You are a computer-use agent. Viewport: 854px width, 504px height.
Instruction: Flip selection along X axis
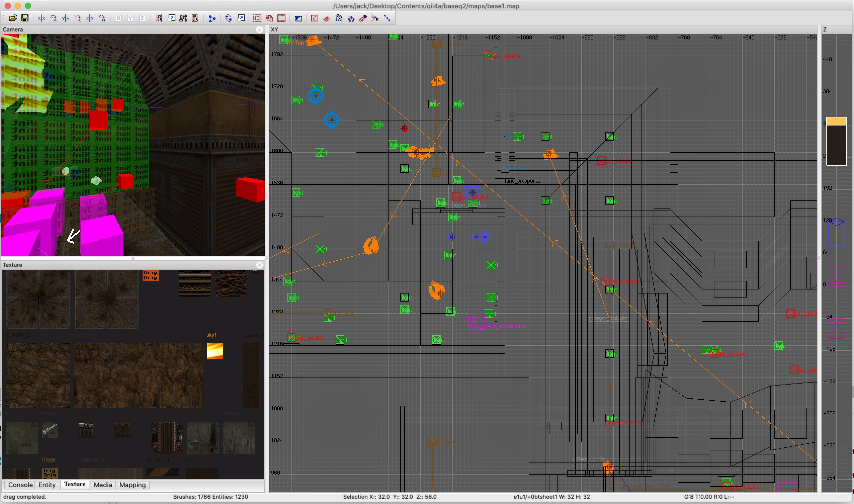[x=41, y=18]
